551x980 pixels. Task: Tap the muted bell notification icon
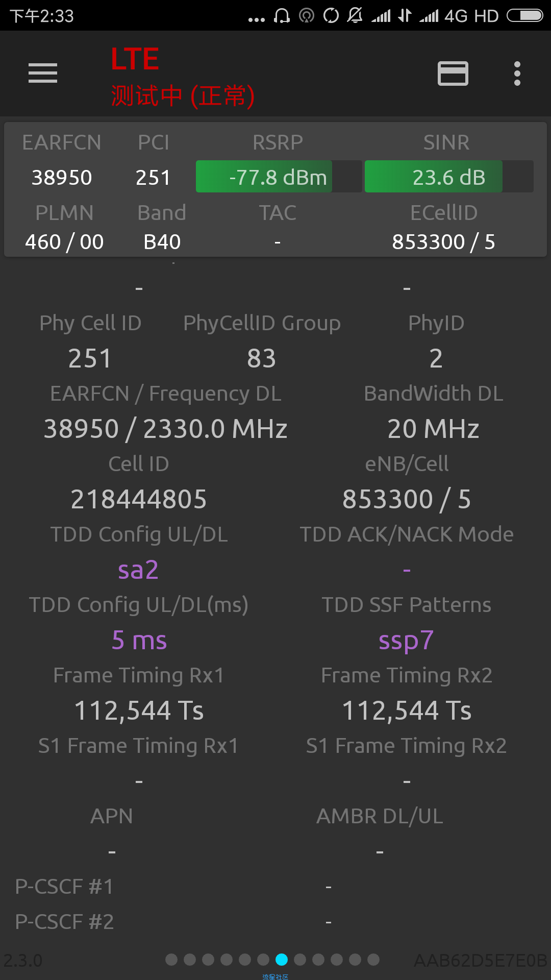click(x=355, y=16)
